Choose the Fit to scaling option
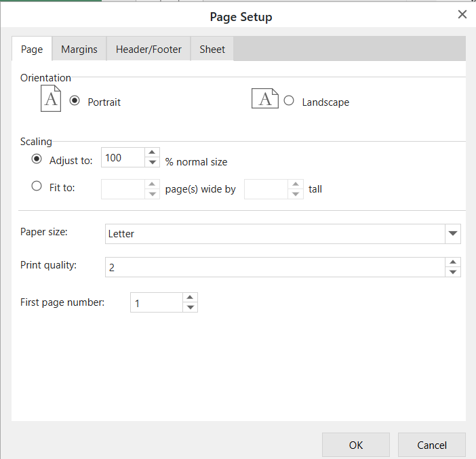This screenshot has width=476, height=459. point(37,186)
